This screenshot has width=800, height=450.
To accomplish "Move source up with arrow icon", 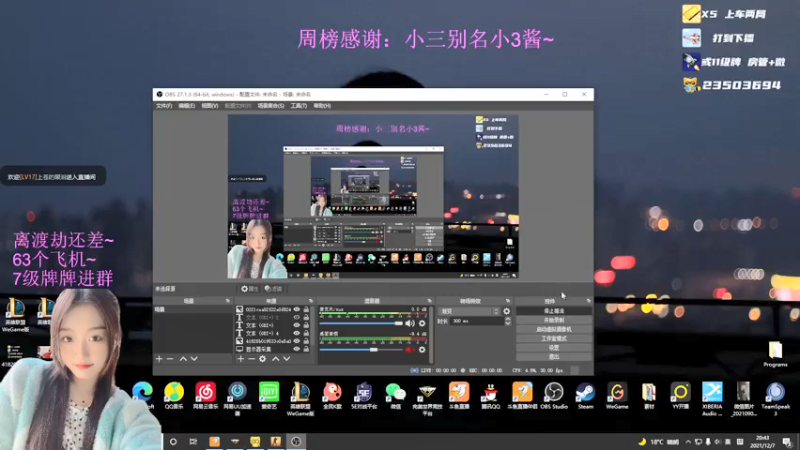I will coord(276,359).
